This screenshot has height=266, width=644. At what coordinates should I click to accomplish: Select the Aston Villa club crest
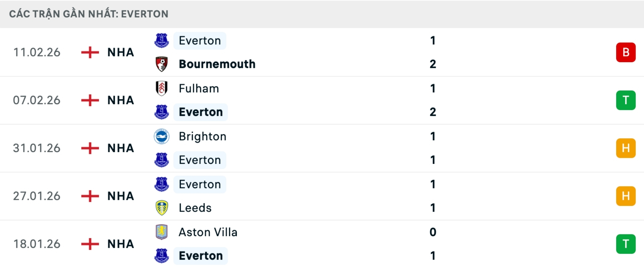tap(161, 232)
